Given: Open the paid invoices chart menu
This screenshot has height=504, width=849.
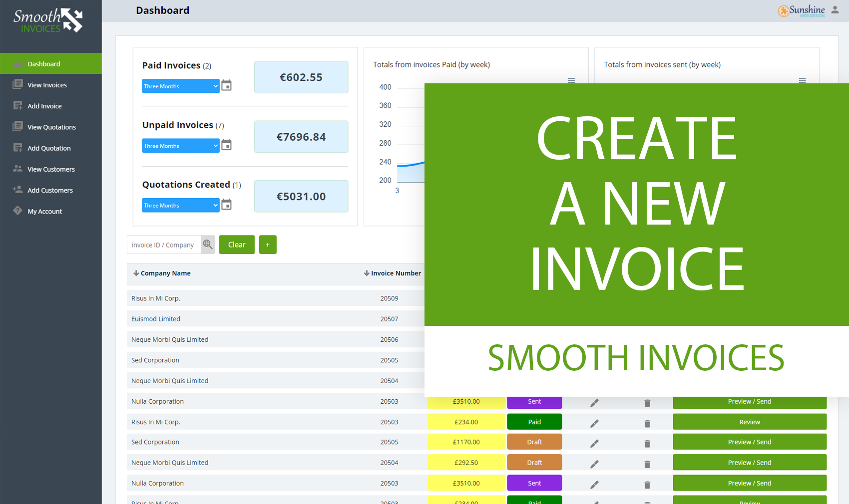Looking at the screenshot, I should (x=571, y=80).
